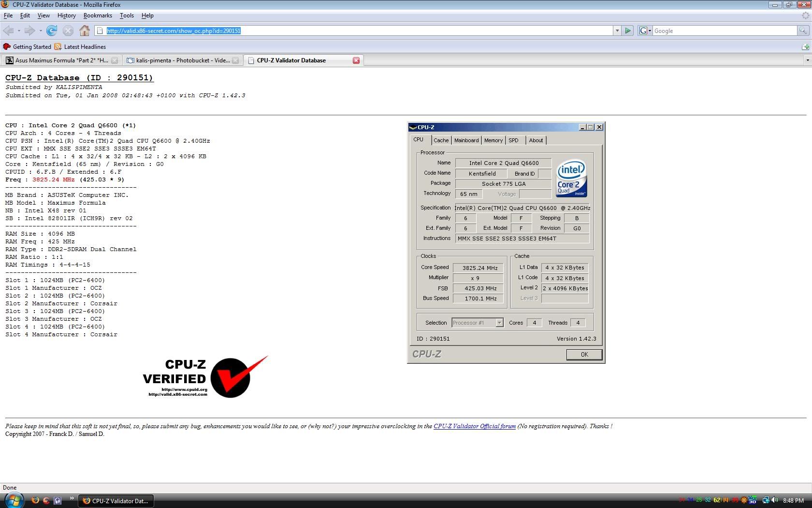The height and width of the screenshot is (508, 812).
Task: Go to the Home page icon
Action: pyautogui.click(x=85, y=30)
